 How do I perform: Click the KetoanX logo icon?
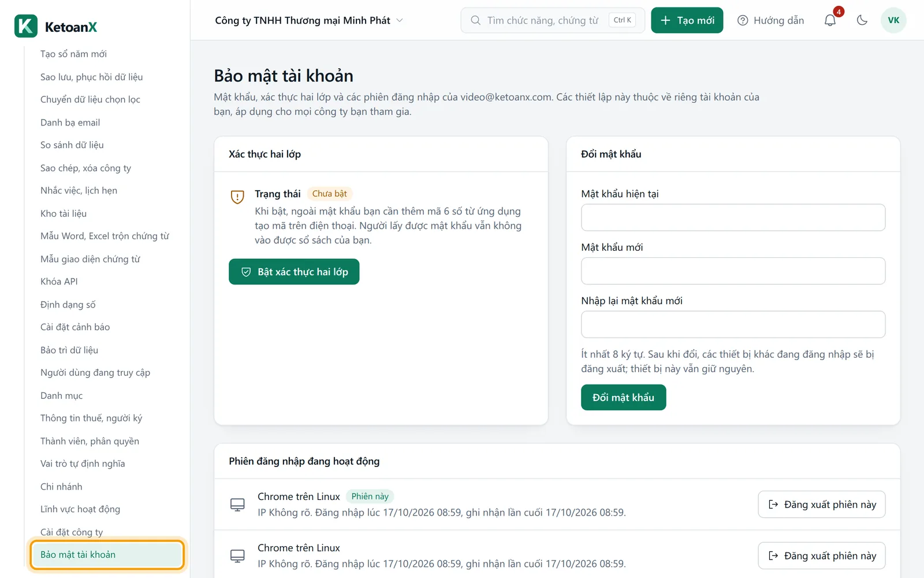(x=26, y=26)
